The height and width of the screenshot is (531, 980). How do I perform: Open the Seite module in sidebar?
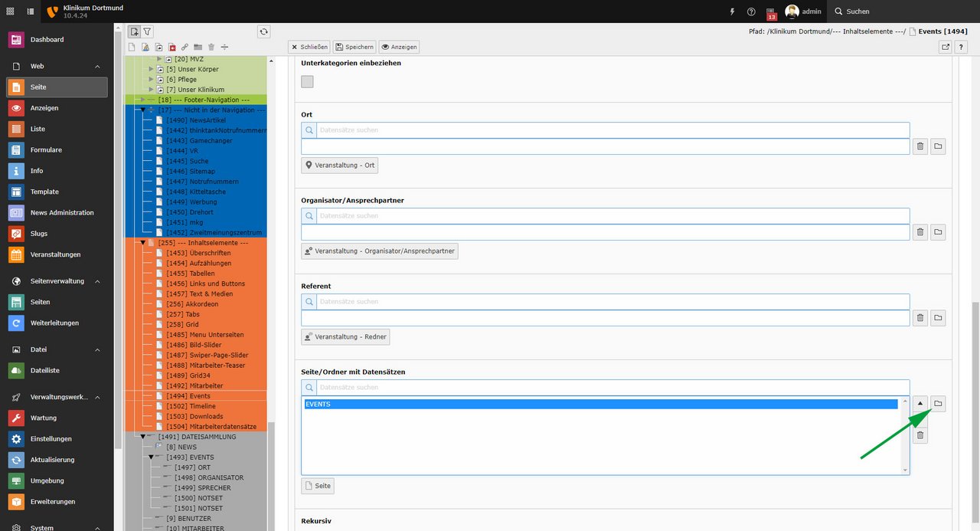[x=57, y=87]
